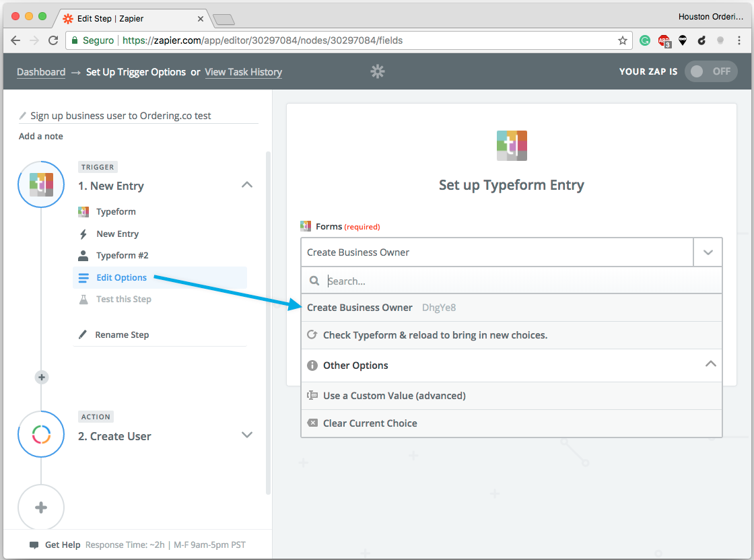The image size is (754, 560).
Task: Go to the Dashboard link
Action: (41, 72)
